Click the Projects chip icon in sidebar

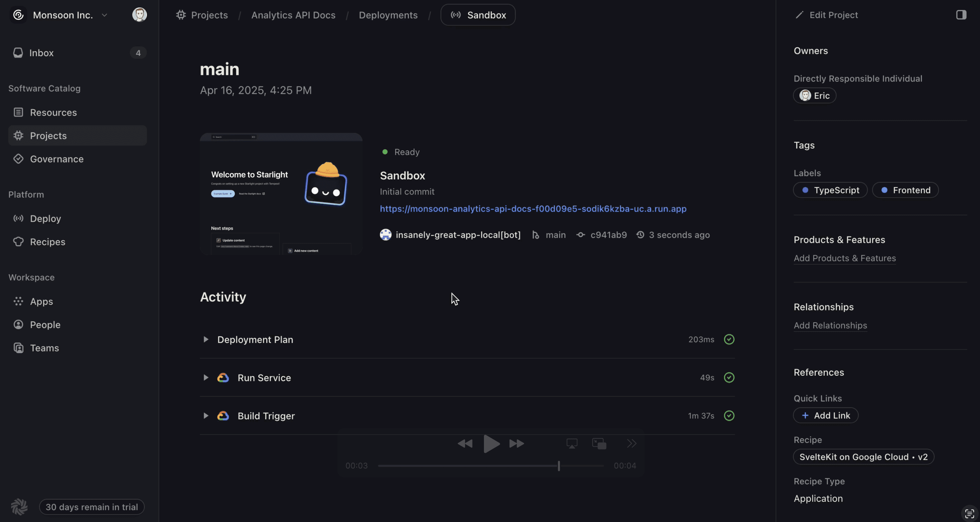[18, 136]
